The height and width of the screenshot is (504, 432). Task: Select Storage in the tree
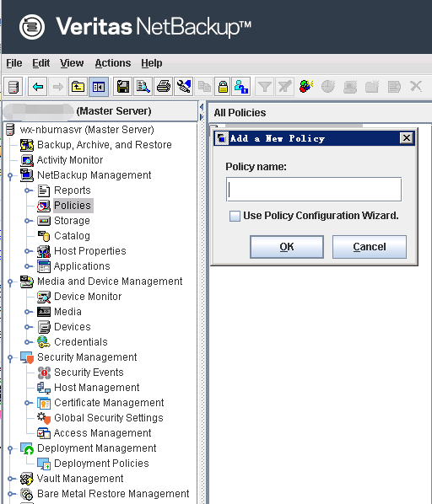pyautogui.click(x=72, y=221)
